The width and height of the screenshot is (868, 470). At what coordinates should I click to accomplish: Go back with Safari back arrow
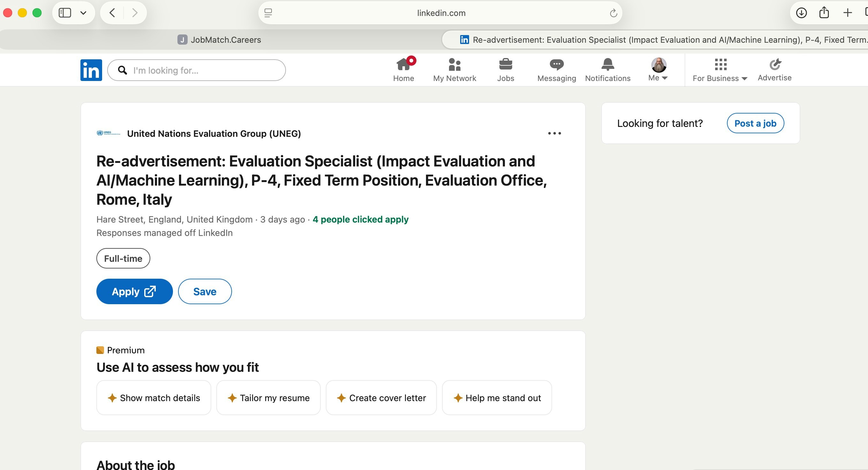click(112, 13)
